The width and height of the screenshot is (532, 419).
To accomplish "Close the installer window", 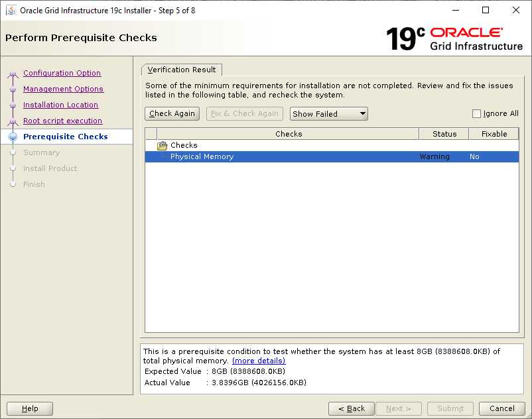I will (515, 10).
